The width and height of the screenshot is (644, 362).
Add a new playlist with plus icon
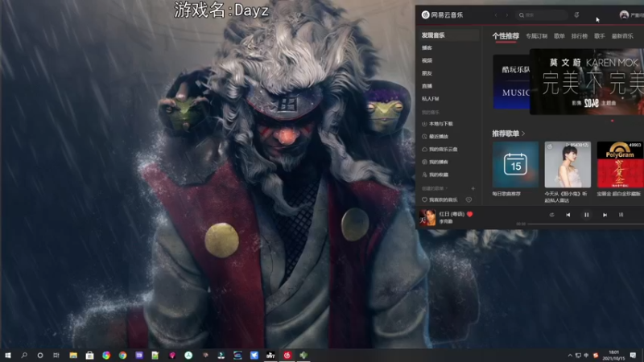pyautogui.click(x=473, y=188)
